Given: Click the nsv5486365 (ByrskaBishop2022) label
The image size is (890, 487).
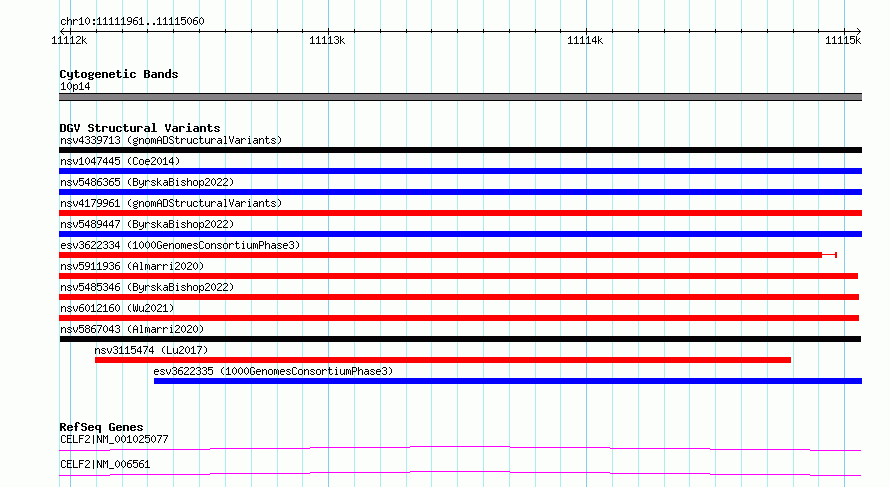Looking at the screenshot, I should pyautogui.click(x=147, y=182).
